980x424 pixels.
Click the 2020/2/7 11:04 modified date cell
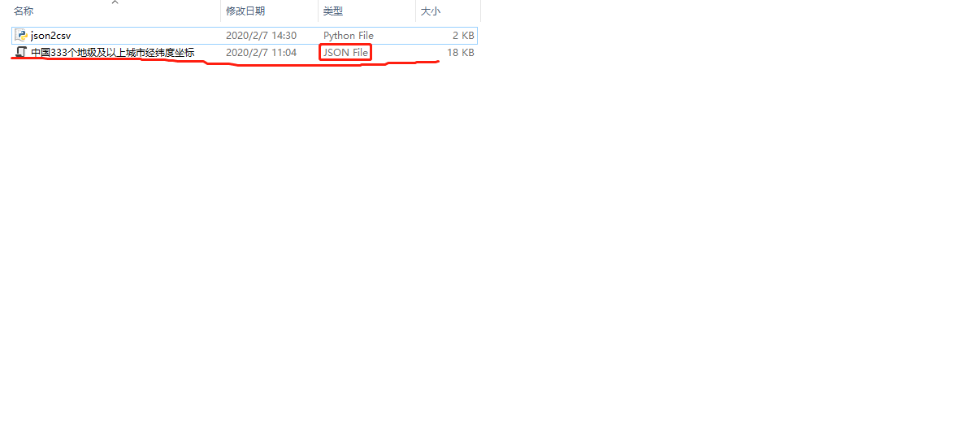tap(261, 53)
